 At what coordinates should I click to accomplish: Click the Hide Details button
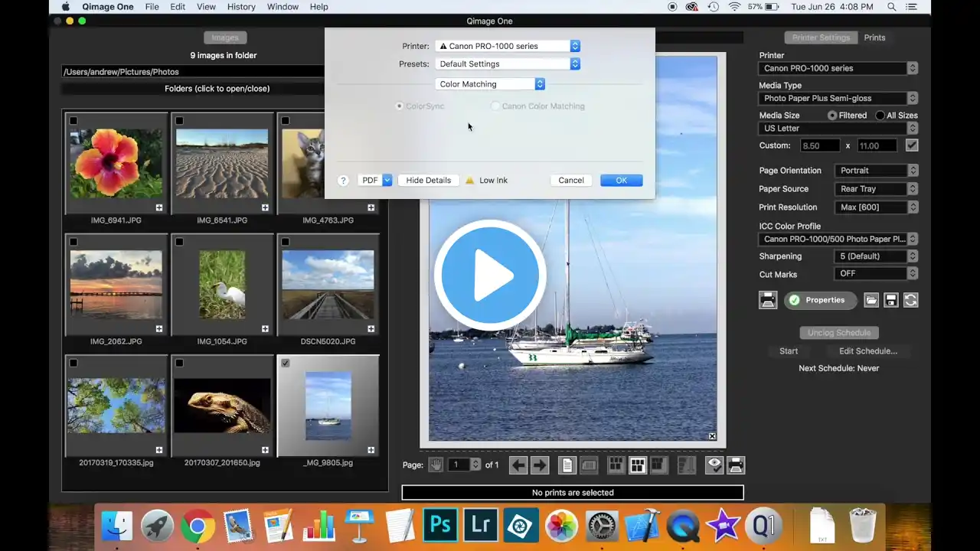(429, 181)
